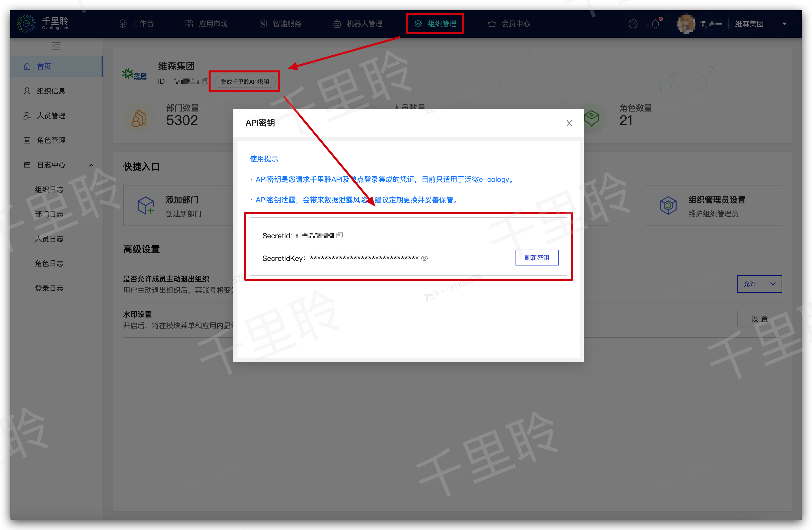Screen dimensions: 812x530
Task: Open the help question mark icon
Action: coord(632,24)
